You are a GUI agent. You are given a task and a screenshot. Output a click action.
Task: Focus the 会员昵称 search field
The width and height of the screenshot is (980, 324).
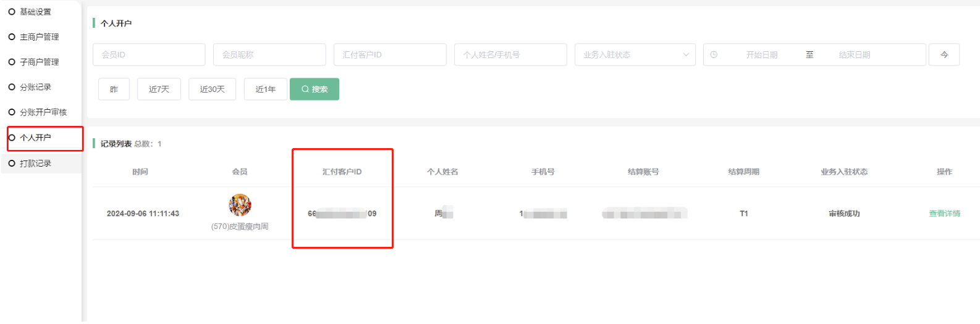(269, 55)
